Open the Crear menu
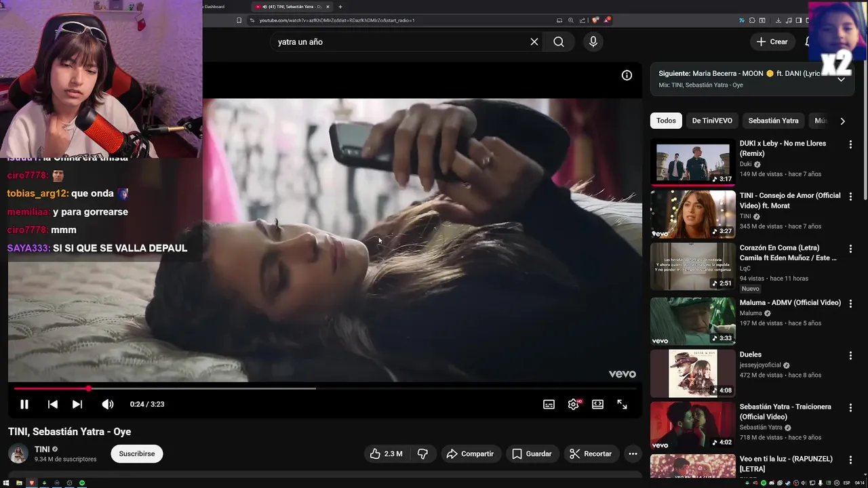Viewport: 868px width, 488px height. (772, 42)
